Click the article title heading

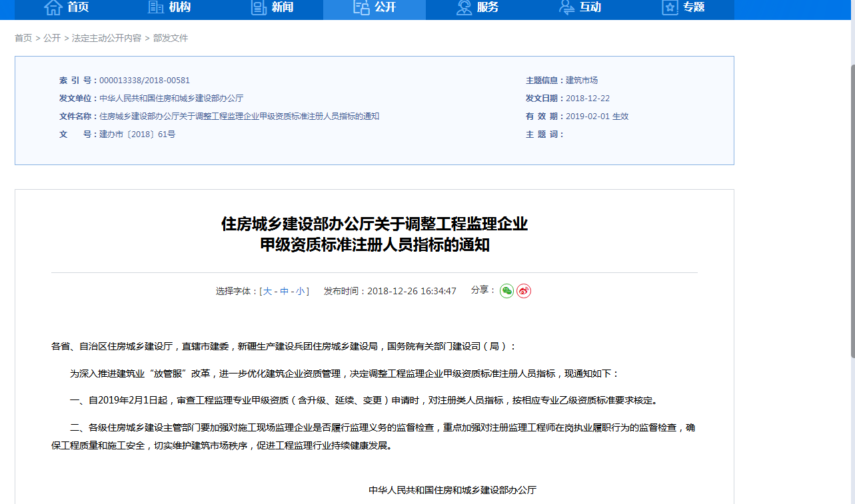(375, 234)
